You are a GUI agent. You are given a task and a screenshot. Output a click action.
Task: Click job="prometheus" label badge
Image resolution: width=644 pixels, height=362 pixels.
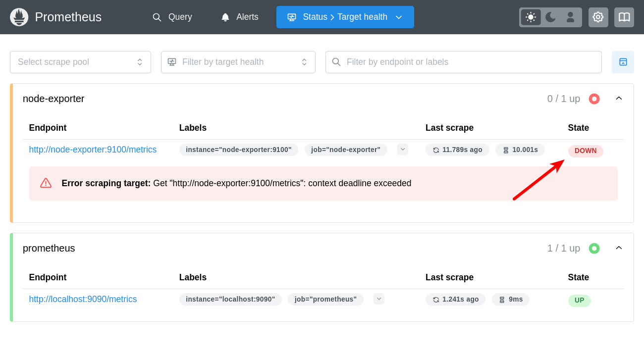click(325, 299)
